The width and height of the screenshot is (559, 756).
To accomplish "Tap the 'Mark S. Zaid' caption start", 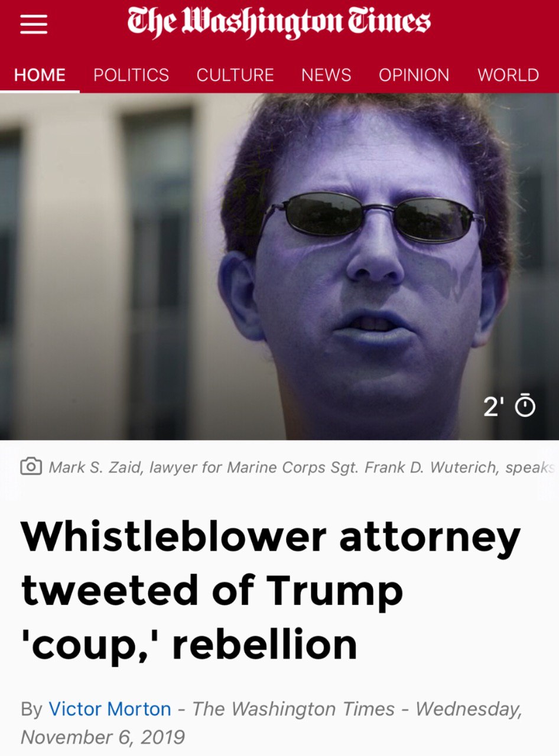I will tap(86, 467).
